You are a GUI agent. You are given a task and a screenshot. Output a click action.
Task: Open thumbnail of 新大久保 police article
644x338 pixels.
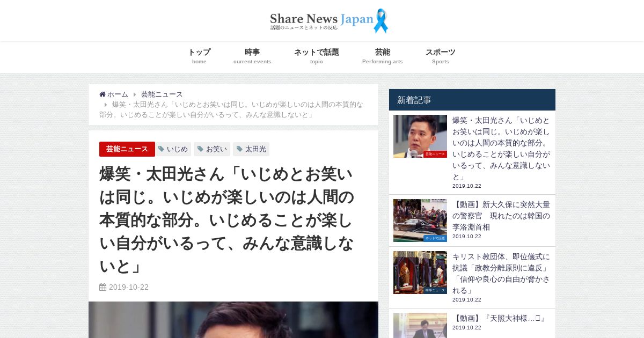420,221
